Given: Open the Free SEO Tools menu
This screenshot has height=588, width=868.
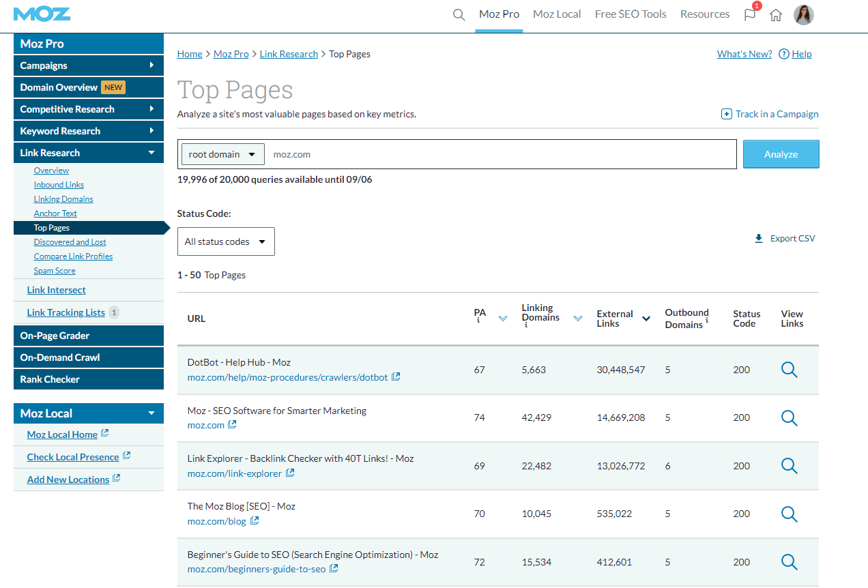Looking at the screenshot, I should point(630,14).
